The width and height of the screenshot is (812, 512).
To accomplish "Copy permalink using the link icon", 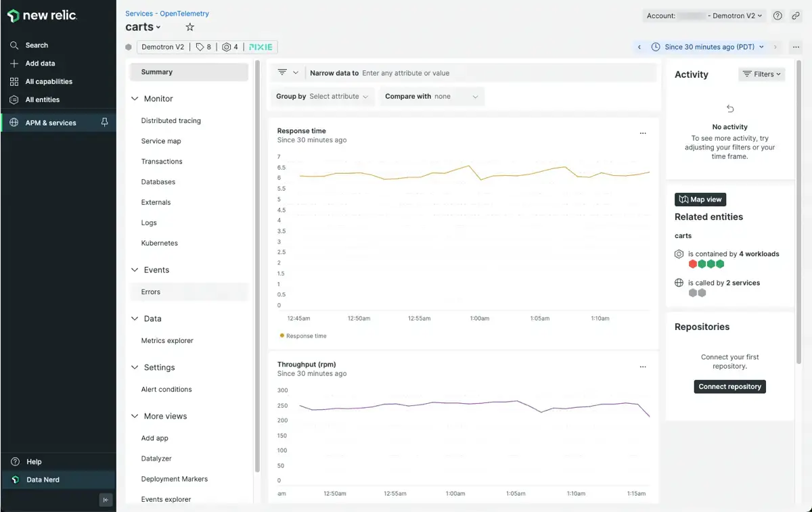I will (x=796, y=16).
